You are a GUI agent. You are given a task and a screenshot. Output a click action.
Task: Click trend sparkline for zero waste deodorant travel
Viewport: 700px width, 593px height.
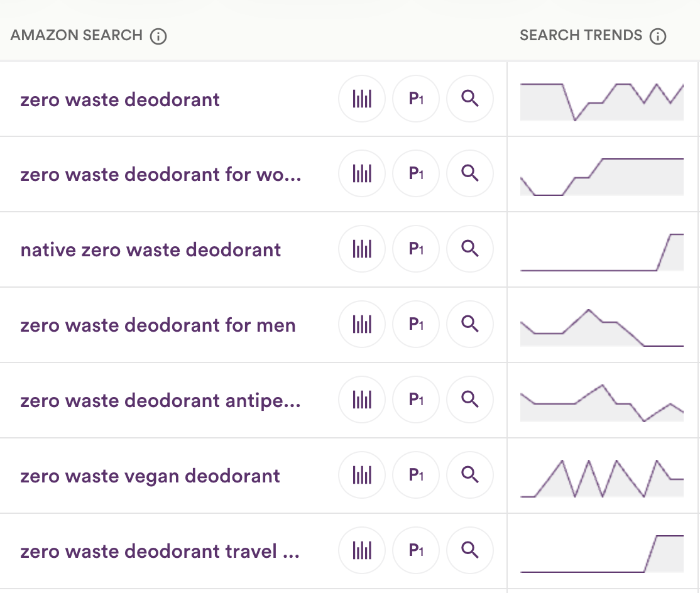click(x=602, y=553)
